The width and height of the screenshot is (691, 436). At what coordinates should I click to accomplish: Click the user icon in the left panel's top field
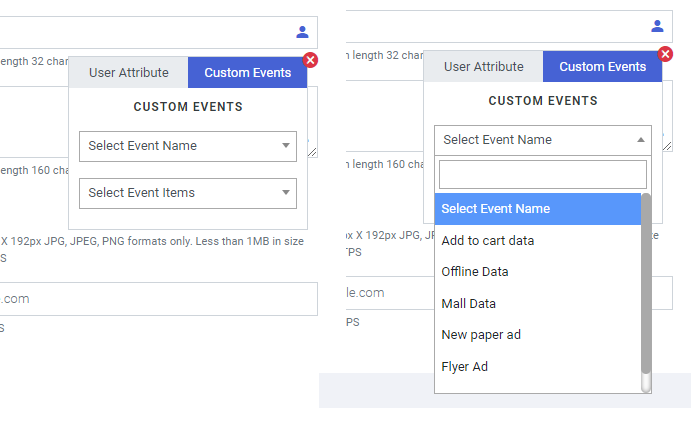point(302,32)
